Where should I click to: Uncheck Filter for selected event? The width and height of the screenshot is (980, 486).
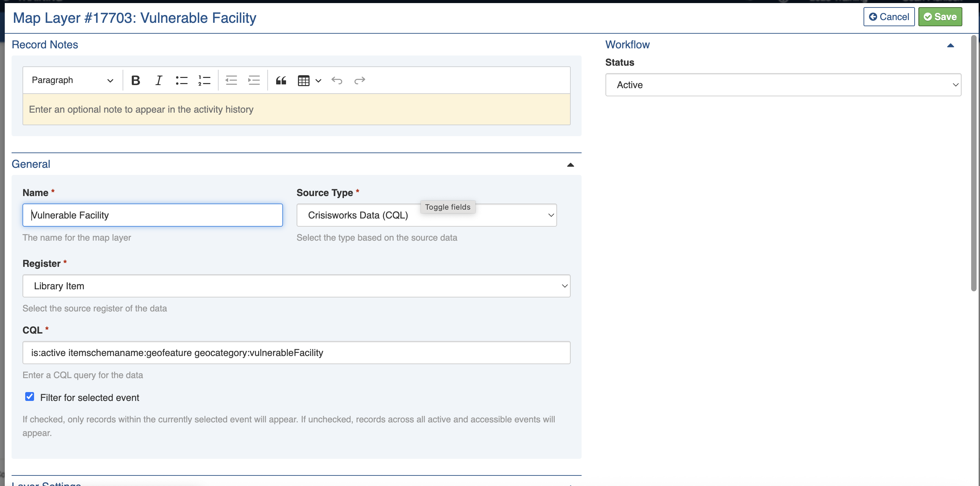tap(30, 396)
